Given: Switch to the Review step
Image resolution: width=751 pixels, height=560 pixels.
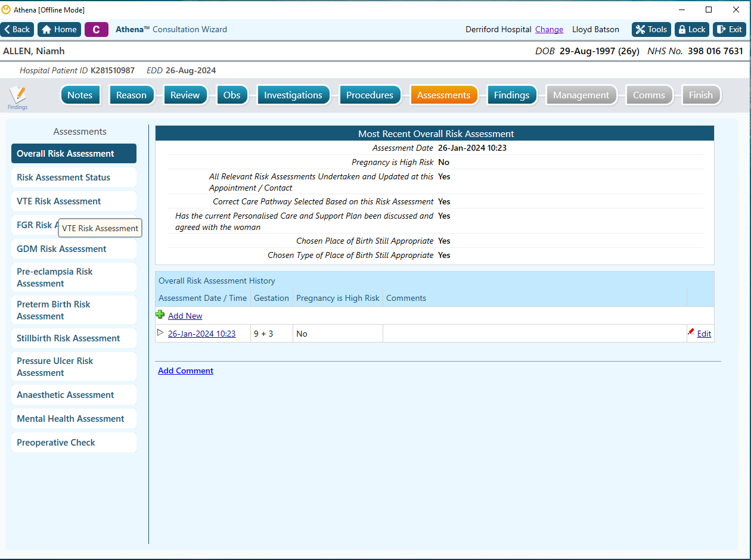Looking at the screenshot, I should tap(185, 95).
